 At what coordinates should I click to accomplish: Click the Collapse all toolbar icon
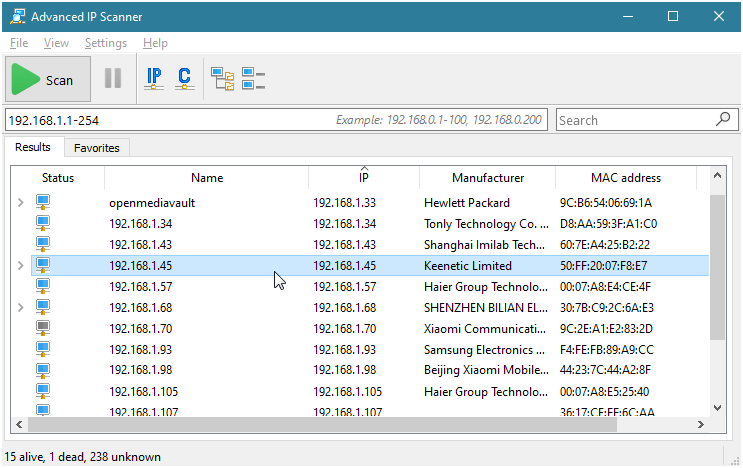tap(253, 79)
